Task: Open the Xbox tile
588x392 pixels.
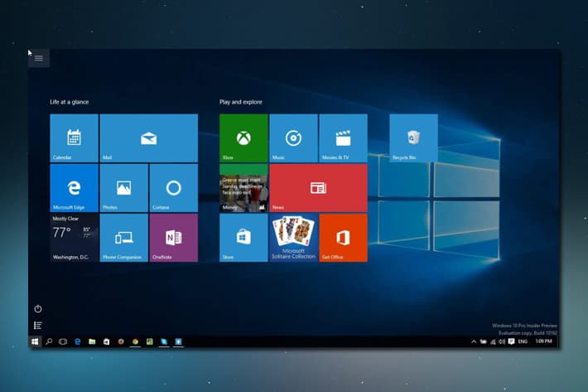Action: (x=243, y=138)
